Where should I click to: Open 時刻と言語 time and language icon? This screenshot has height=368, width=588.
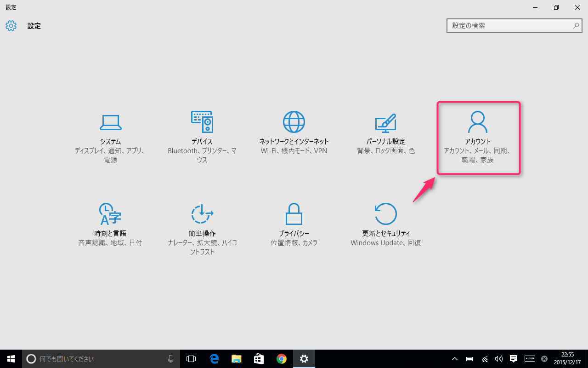click(110, 214)
